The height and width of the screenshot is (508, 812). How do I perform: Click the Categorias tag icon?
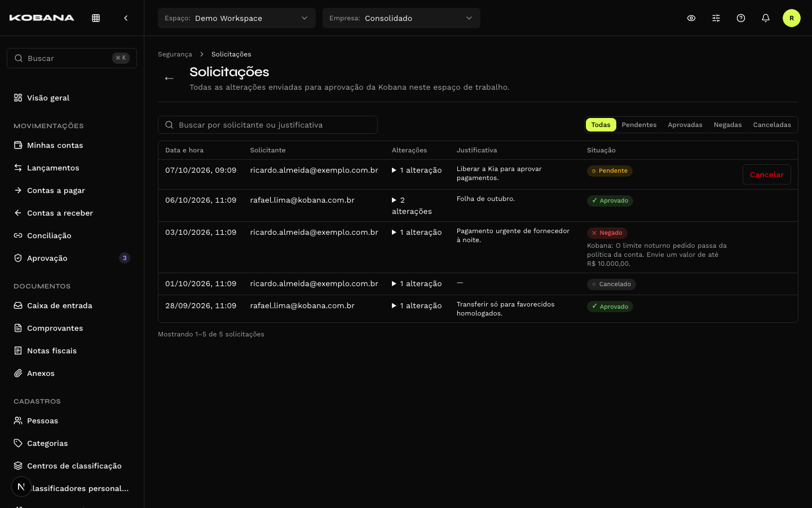[18, 443]
